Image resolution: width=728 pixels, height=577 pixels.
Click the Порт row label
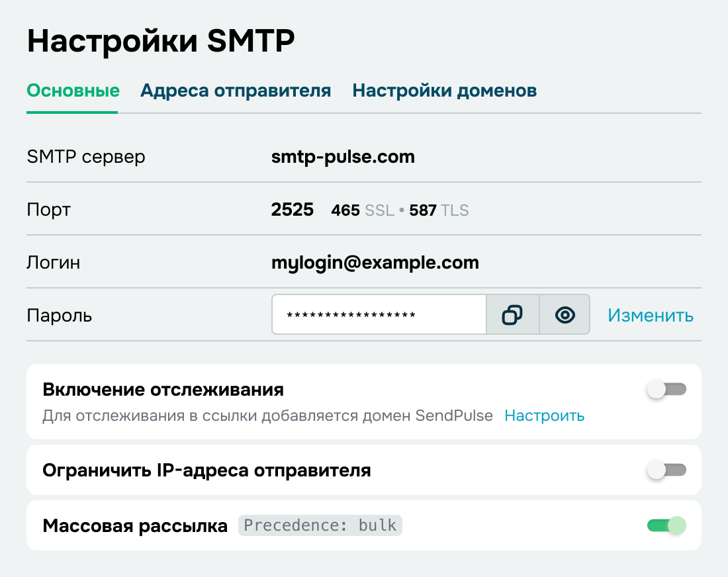pos(49,210)
